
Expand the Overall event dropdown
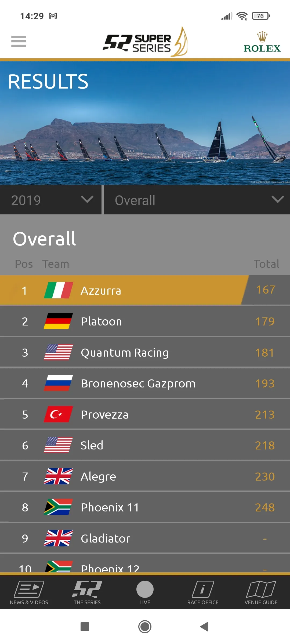click(197, 200)
